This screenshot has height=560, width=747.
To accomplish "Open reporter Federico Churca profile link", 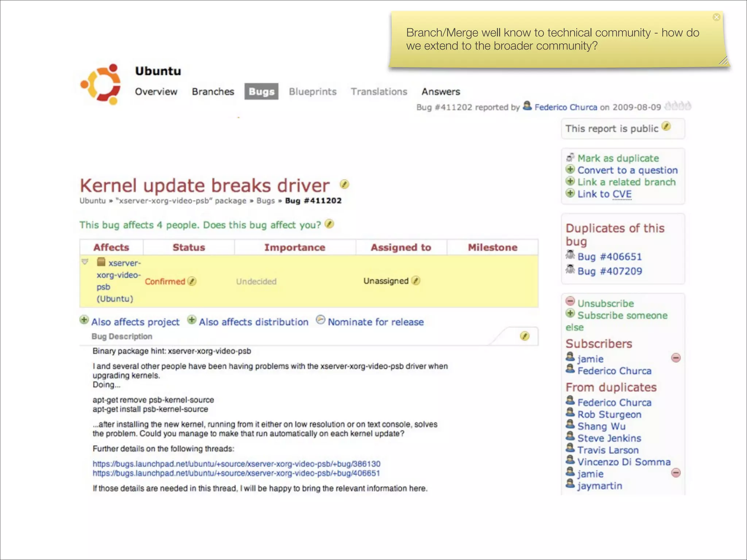I will (x=566, y=107).
